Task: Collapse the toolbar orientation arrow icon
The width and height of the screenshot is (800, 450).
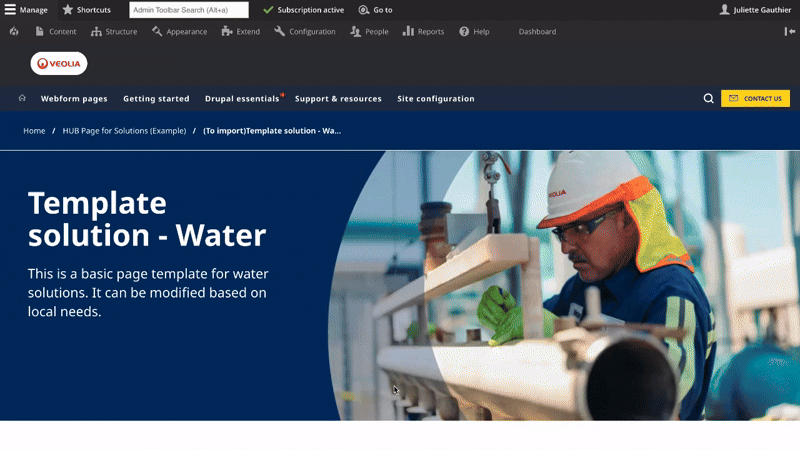Action: coord(789,31)
